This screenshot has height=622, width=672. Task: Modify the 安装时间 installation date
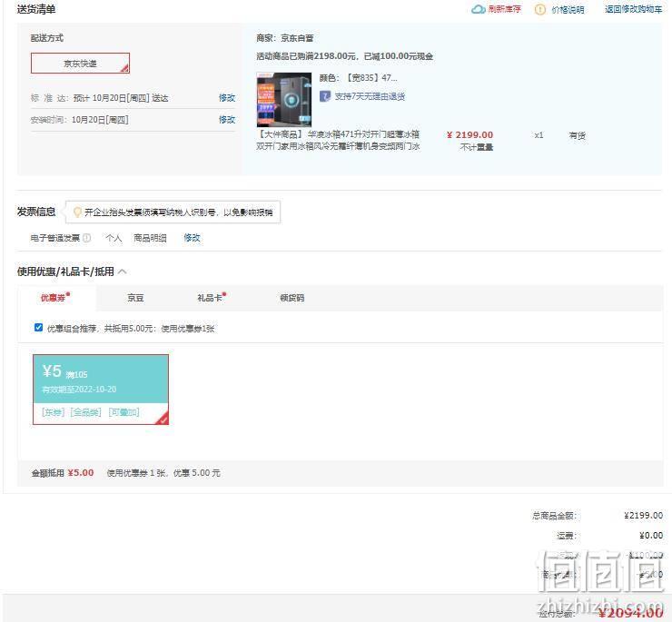tap(227, 120)
